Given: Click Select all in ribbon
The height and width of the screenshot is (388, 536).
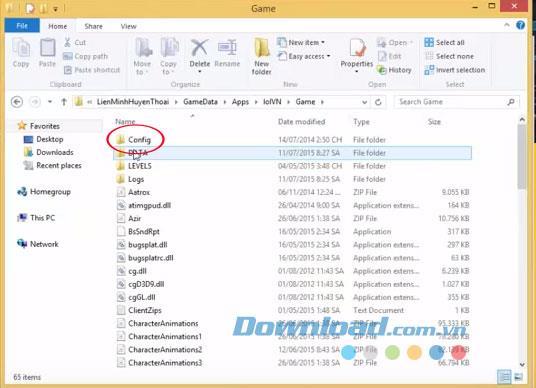Looking at the screenshot, I should click(x=444, y=42).
